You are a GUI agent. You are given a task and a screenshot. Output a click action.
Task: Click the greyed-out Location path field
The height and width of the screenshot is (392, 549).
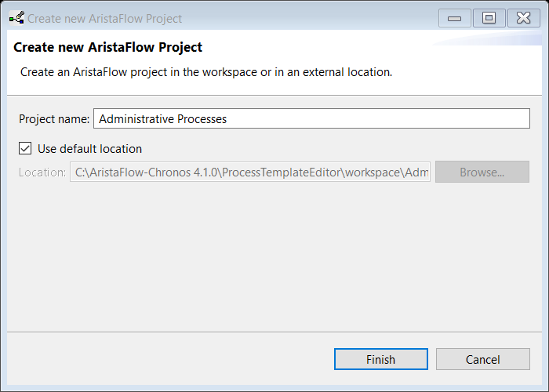250,172
